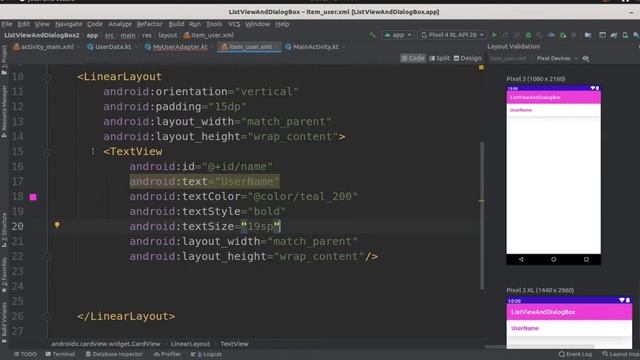Open the Profiler tool window
This screenshot has height=360, width=640.
[x=167, y=354]
